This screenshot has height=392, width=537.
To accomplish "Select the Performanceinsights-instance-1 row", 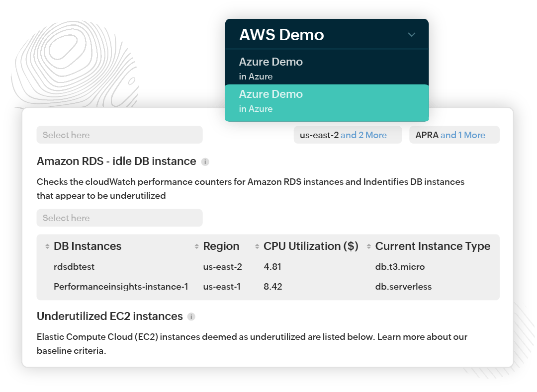I will click(x=121, y=287).
